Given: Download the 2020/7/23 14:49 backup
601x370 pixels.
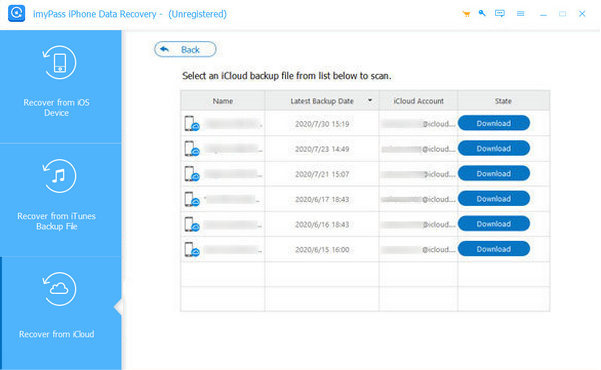Looking at the screenshot, I should (494, 148).
